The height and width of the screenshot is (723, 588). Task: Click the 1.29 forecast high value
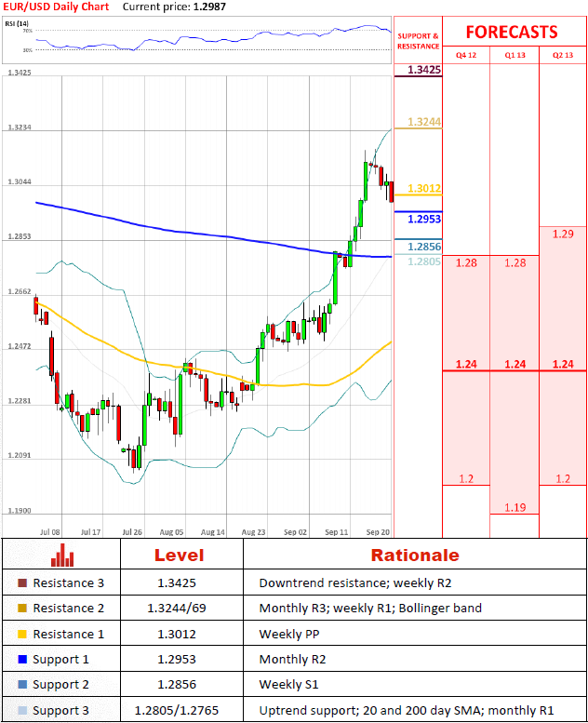(562, 234)
